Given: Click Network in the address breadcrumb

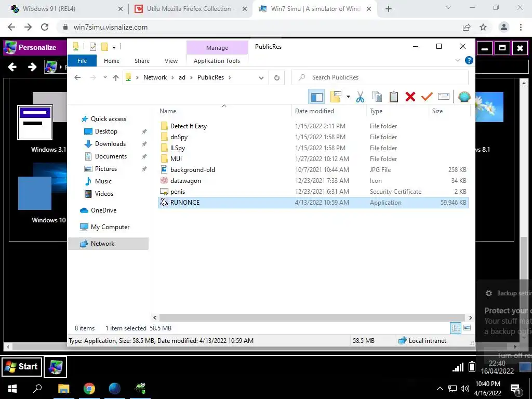Looking at the screenshot, I should tap(155, 77).
